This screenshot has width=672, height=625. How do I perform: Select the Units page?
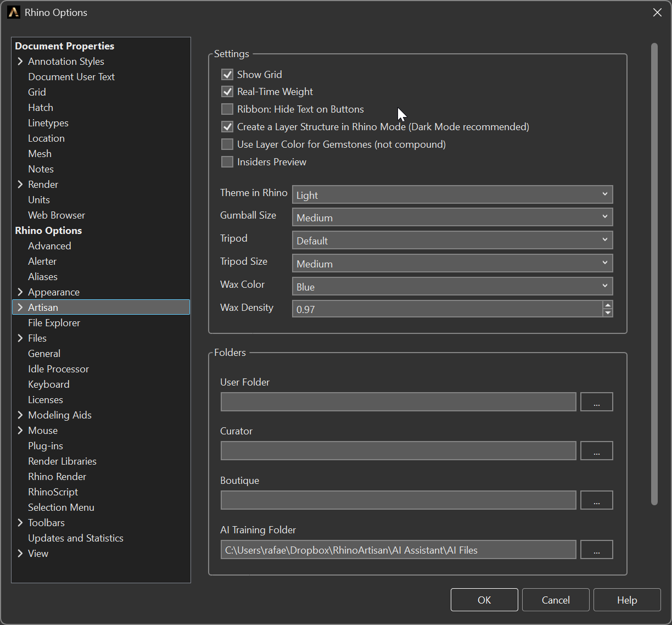click(39, 200)
